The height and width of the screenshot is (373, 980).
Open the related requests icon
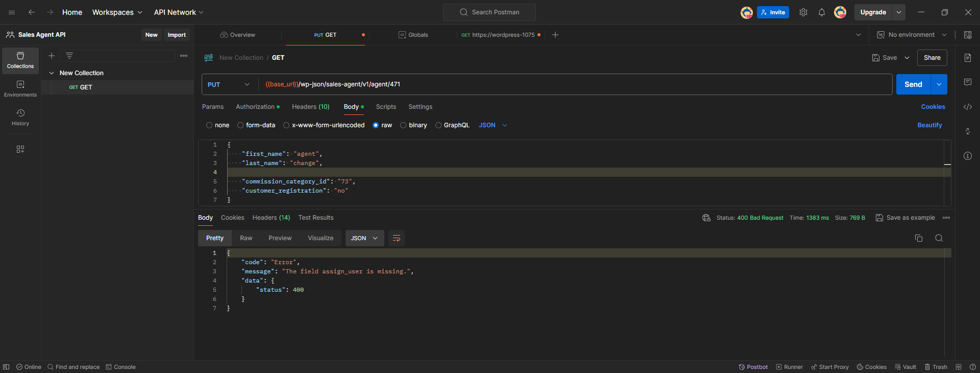(x=968, y=131)
